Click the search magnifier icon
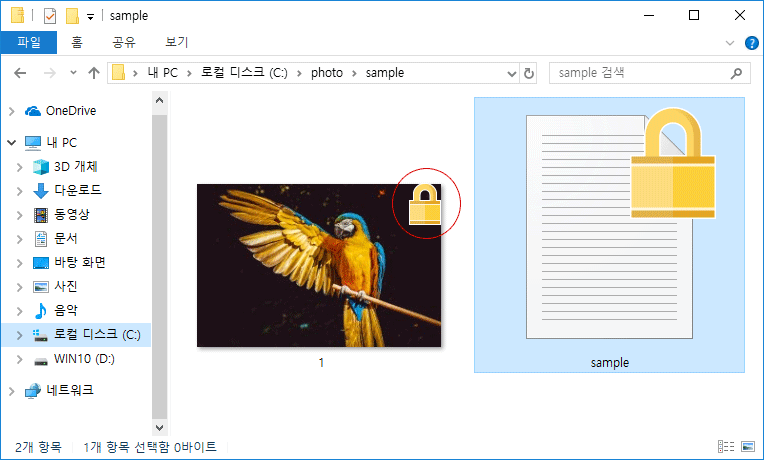The height and width of the screenshot is (460, 764). pos(736,73)
